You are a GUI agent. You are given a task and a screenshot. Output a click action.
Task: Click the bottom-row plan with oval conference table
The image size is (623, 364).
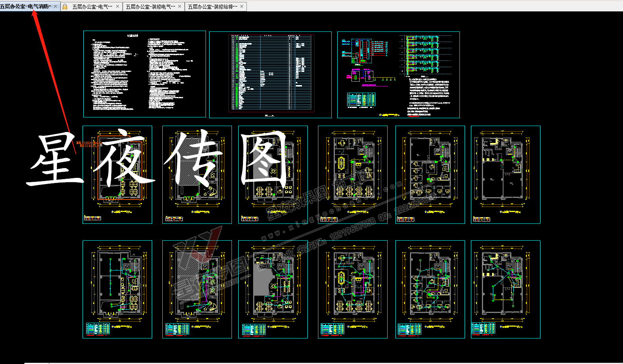[353, 289]
